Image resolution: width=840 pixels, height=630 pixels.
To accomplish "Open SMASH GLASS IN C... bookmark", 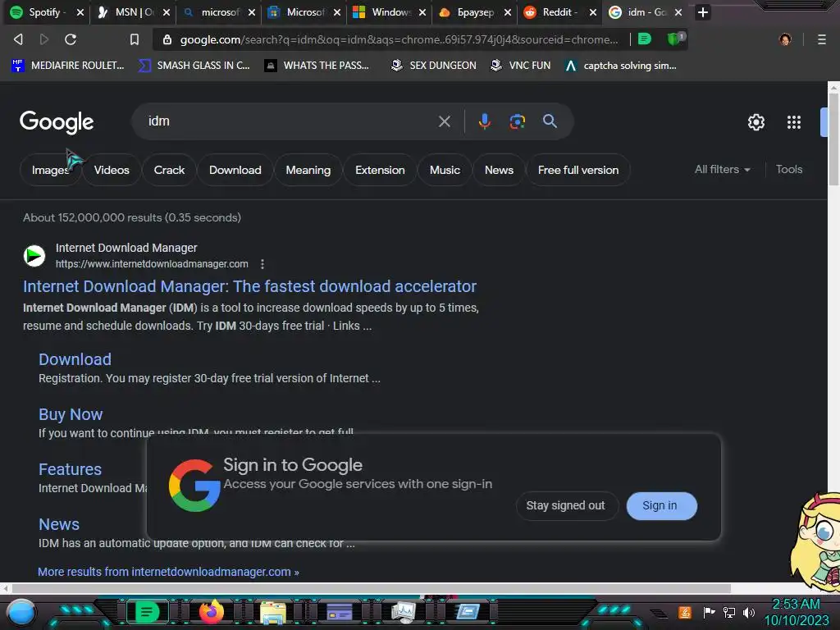I will [194, 66].
